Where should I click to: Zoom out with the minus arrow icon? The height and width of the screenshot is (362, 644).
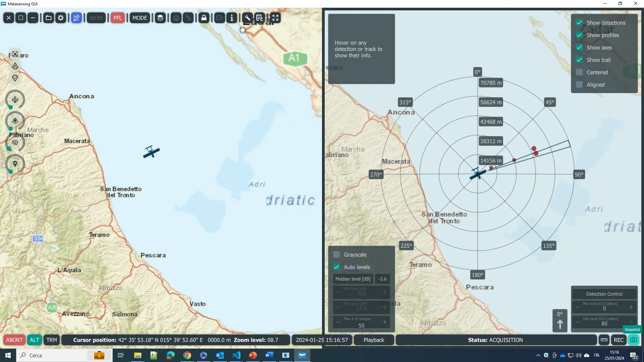pyautogui.click(x=15, y=78)
